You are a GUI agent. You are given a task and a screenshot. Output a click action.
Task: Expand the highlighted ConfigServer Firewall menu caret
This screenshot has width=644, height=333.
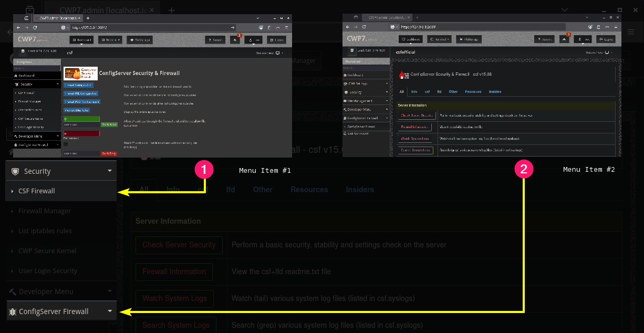109,311
